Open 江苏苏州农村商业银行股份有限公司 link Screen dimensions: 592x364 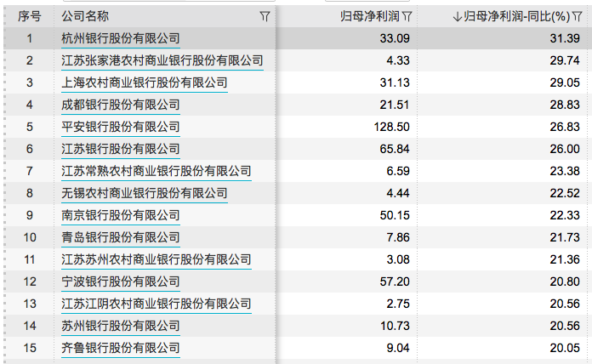pos(157,259)
